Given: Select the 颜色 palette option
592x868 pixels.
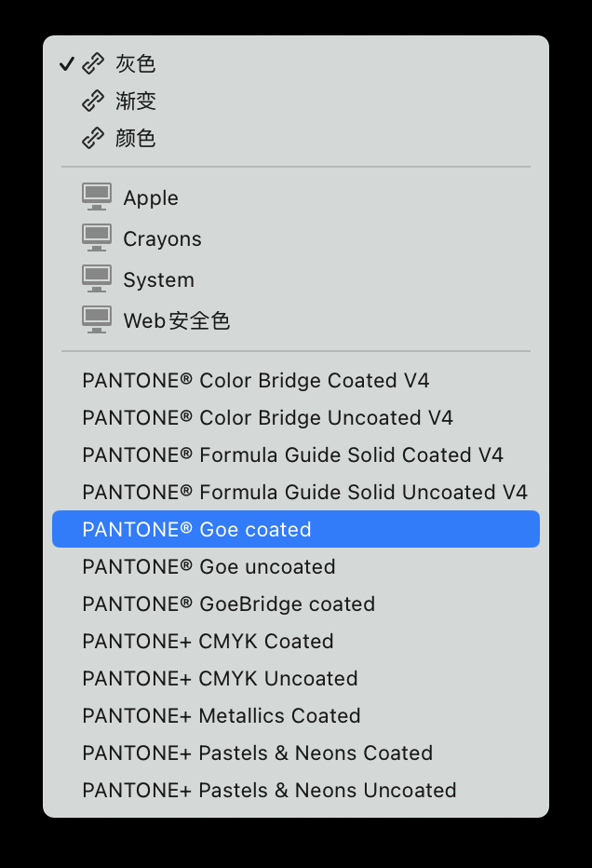Looking at the screenshot, I should click(136, 139).
